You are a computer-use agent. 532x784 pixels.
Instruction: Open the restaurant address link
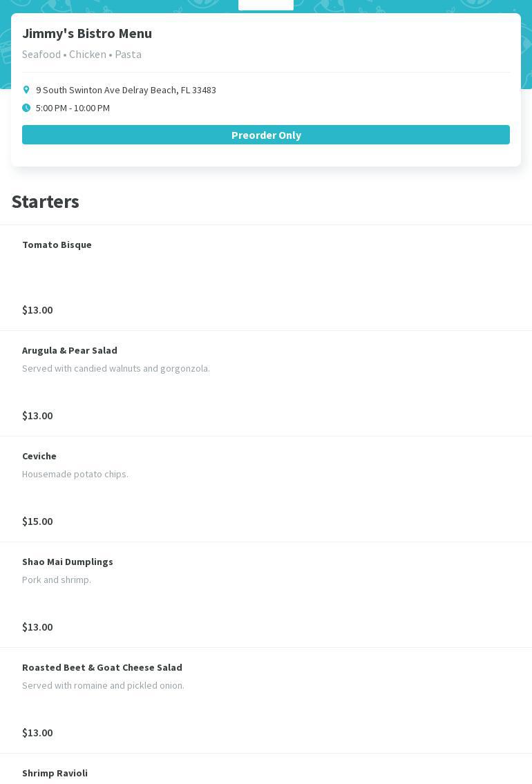126,90
